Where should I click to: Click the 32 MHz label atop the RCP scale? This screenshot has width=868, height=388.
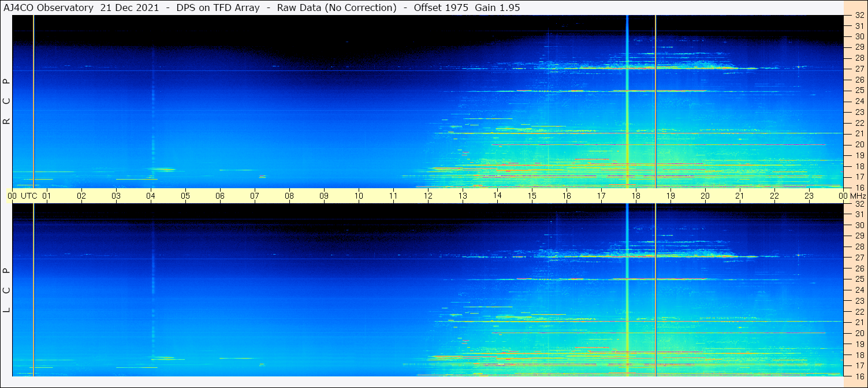(859, 16)
